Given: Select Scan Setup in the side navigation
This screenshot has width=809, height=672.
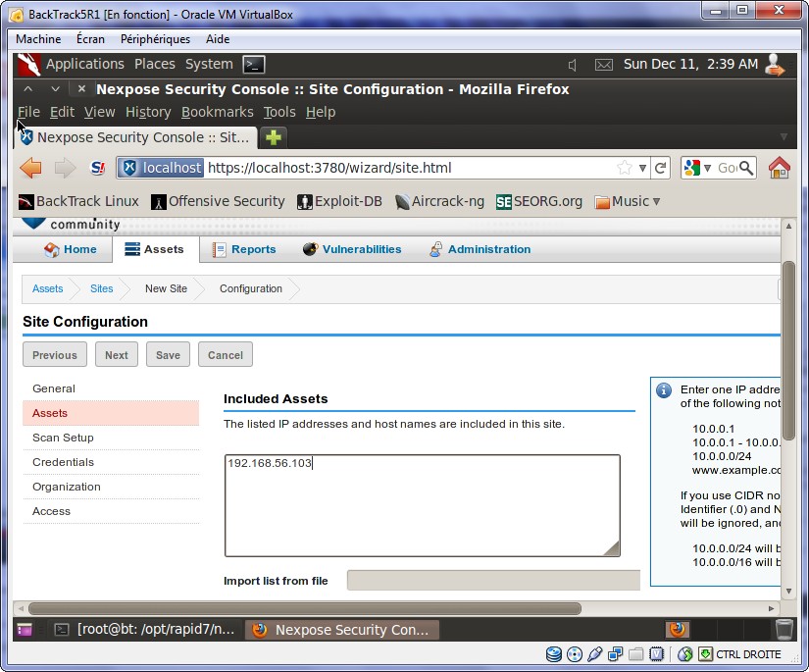Looking at the screenshot, I should pos(111,438).
